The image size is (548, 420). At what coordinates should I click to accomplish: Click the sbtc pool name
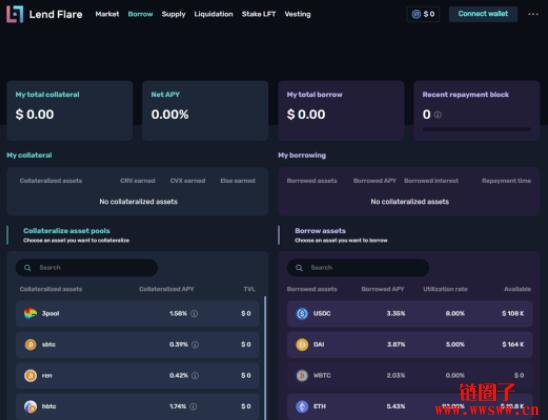[49, 345]
